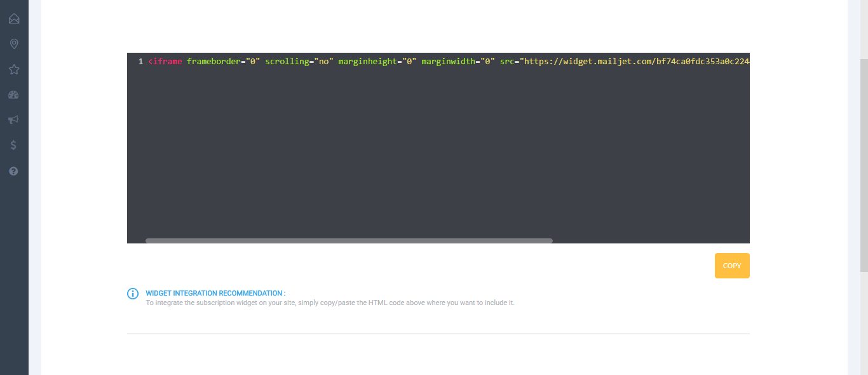The height and width of the screenshot is (375, 868).
Task: Click the question mark help icon
Action: tap(14, 171)
